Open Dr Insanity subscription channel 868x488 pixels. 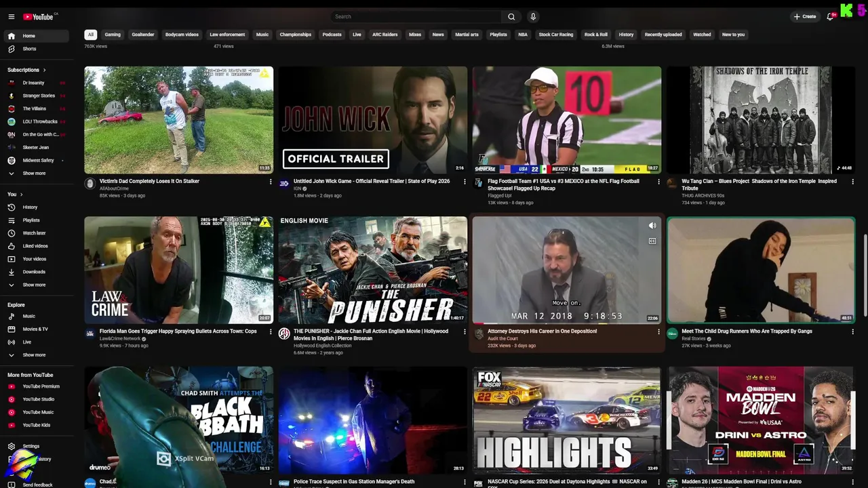(x=37, y=83)
